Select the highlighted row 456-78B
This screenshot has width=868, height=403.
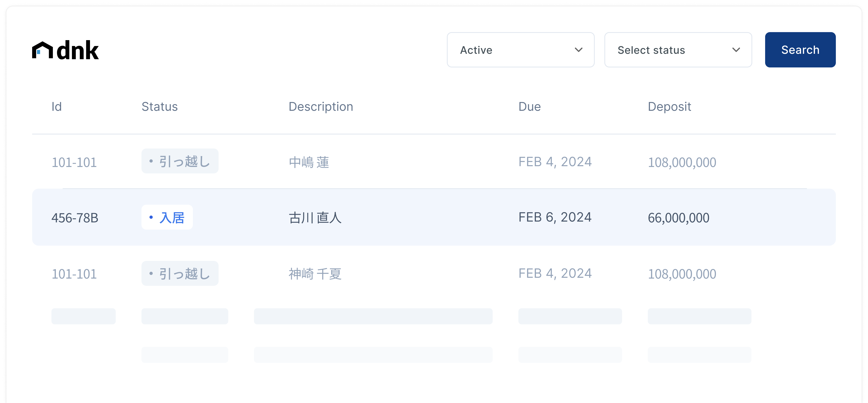point(75,218)
